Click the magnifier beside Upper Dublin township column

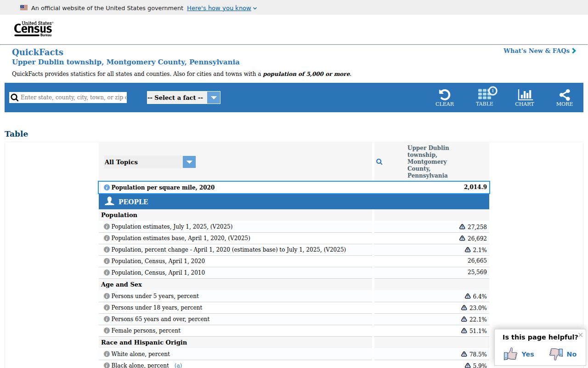tap(379, 162)
